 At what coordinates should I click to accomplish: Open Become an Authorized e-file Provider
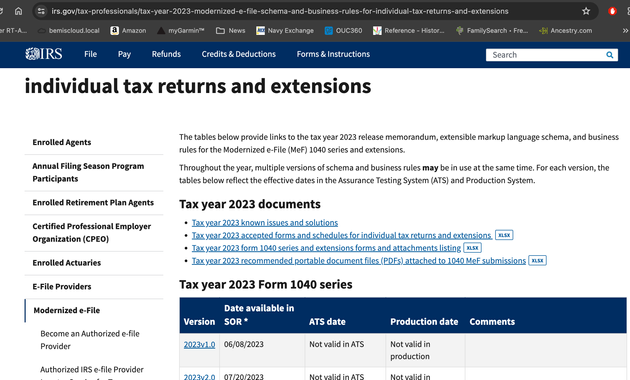tap(90, 340)
